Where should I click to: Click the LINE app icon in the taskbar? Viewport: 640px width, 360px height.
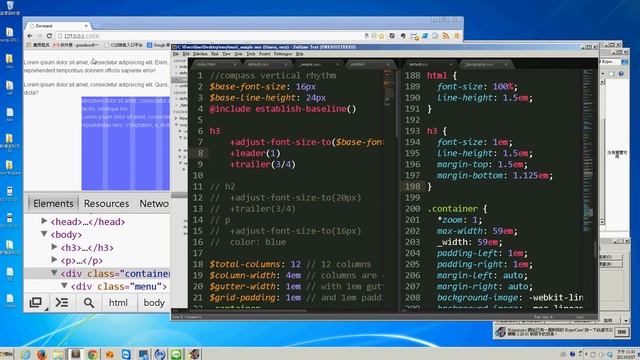pyautogui.click(x=176, y=354)
